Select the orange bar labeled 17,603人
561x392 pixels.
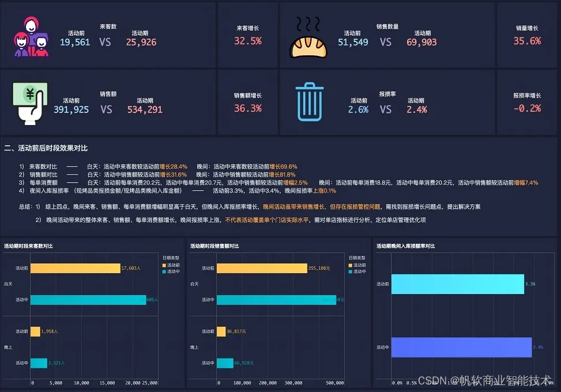76,268
